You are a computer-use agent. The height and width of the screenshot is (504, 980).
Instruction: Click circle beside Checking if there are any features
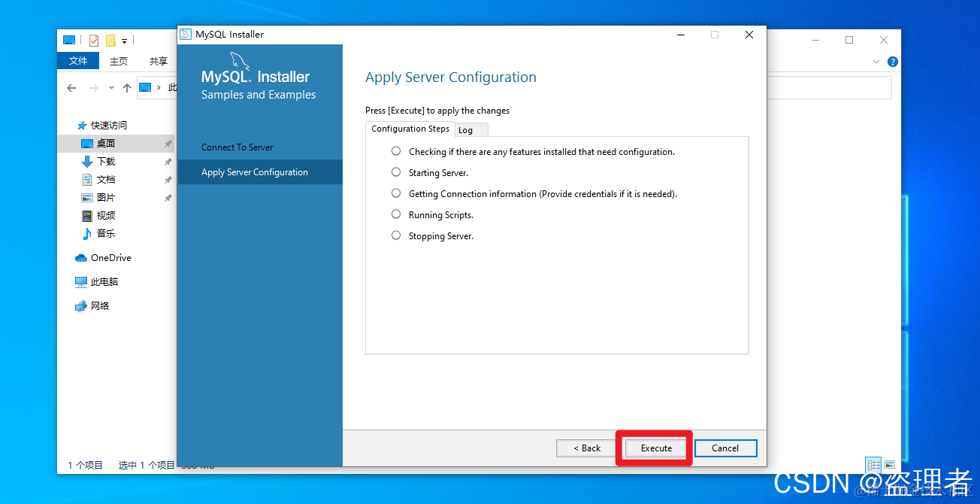pos(396,151)
